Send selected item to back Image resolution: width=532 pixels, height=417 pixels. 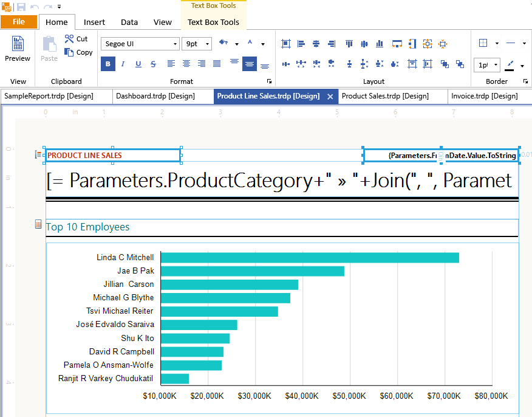click(460, 64)
